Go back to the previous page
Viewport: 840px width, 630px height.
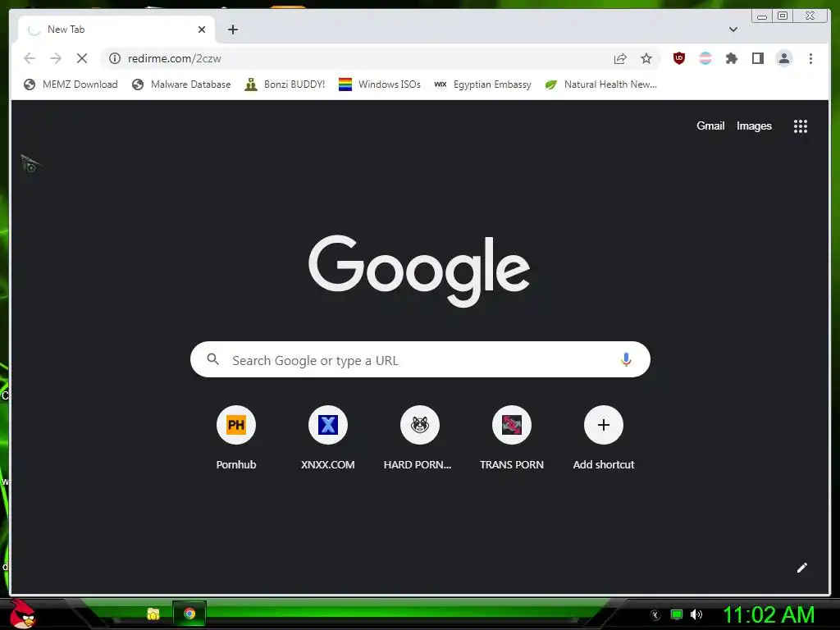[x=30, y=58]
